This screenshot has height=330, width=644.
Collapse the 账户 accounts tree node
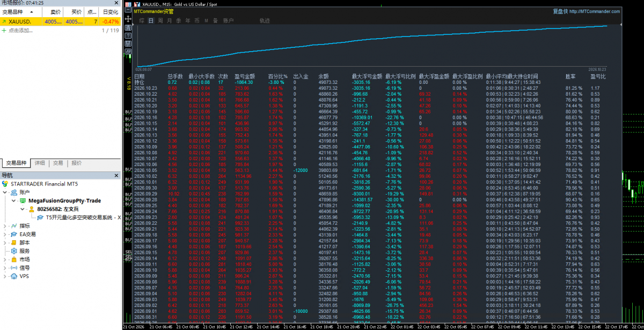5,192
